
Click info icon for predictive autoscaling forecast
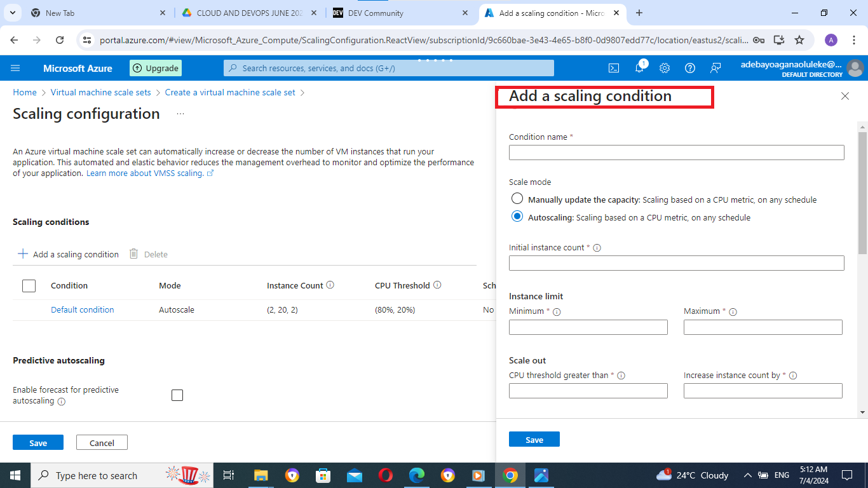(62, 402)
